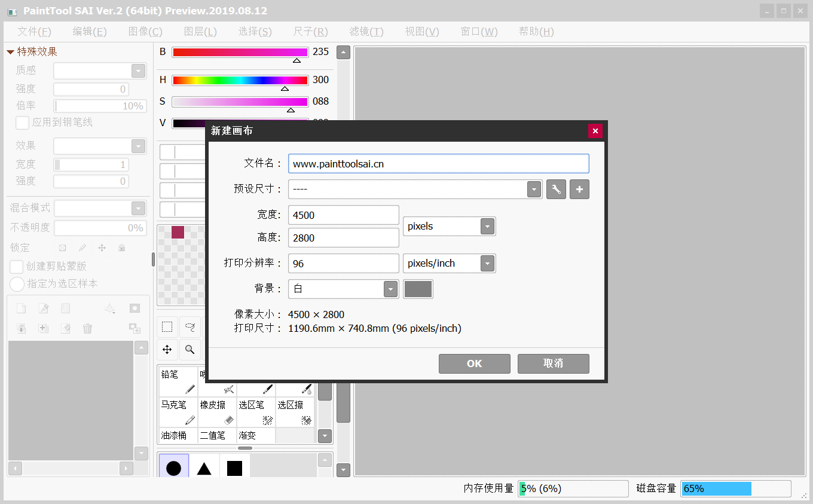Click new normal layer icon in layer panel

pyautogui.click(x=22, y=308)
